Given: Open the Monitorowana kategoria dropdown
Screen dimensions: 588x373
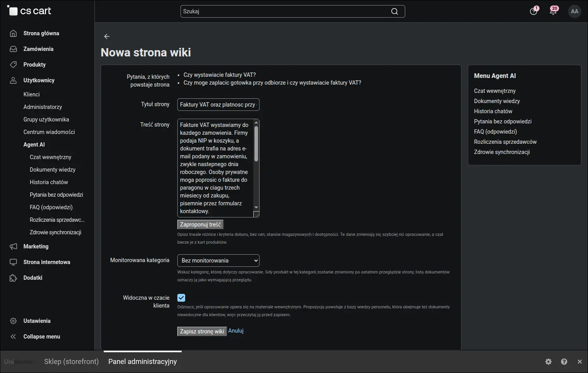Looking at the screenshot, I should 218,261.
